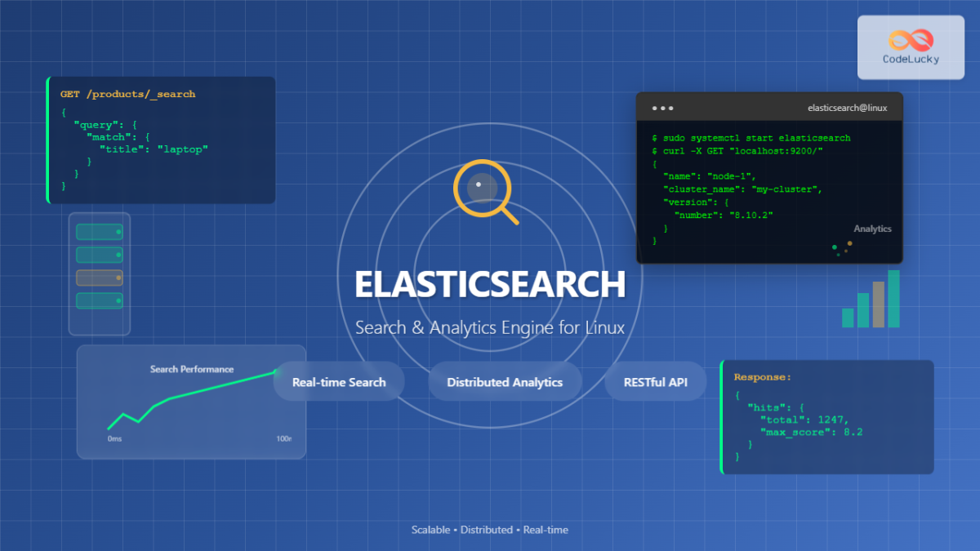
Task: Click the Analytics label in terminal corner
Action: 872,229
